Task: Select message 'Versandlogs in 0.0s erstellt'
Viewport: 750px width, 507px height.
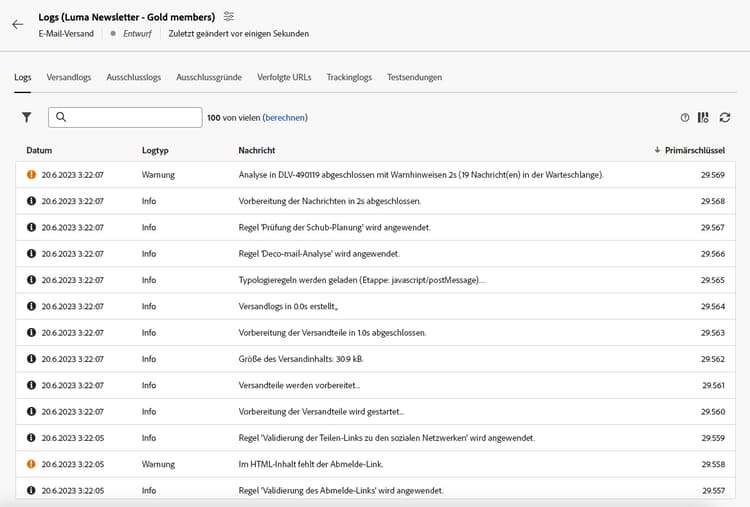Action: [288, 306]
